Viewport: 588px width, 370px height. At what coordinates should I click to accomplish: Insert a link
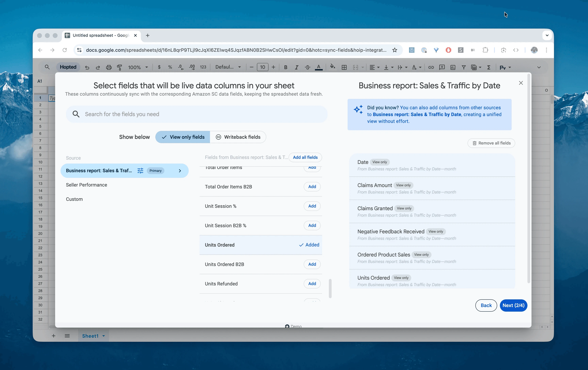pyautogui.click(x=431, y=67)
